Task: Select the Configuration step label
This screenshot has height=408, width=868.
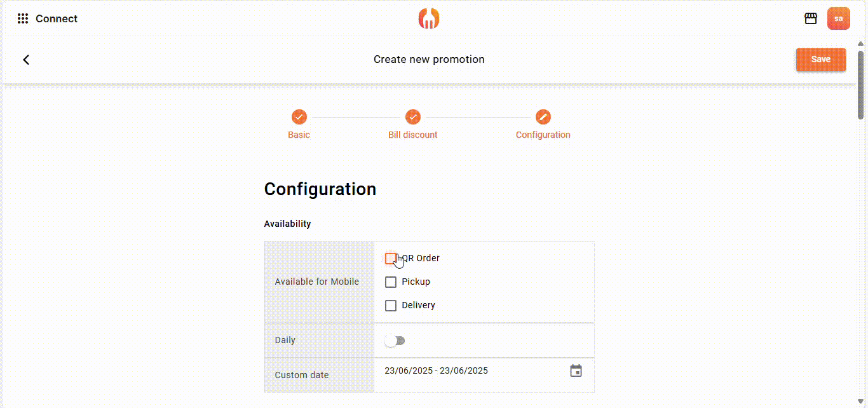Action: click(543, 135)
